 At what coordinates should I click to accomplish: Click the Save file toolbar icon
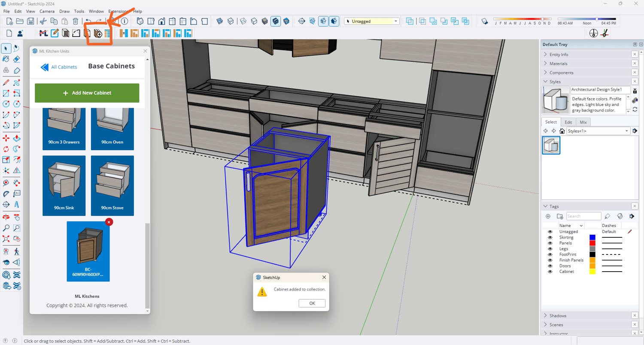coord(30,21)
